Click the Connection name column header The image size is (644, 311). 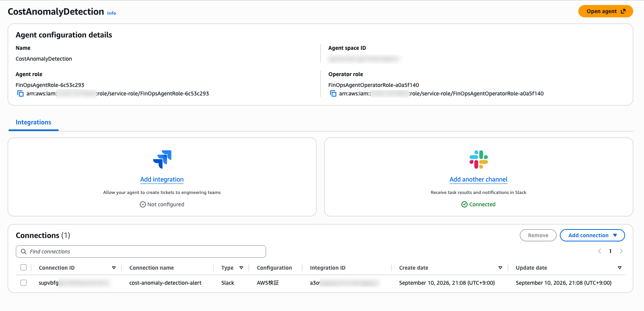[151, 268]
